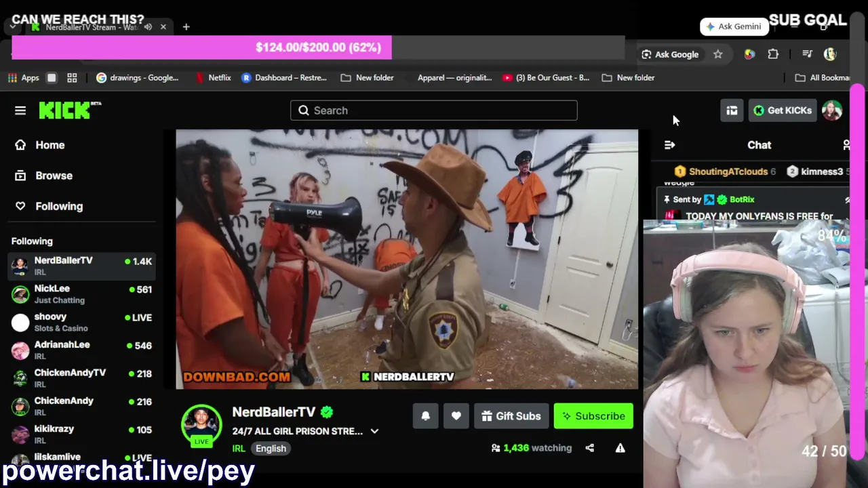
Task: Open the Apps bookmarks shortcut
Action: tap(24, 78)
